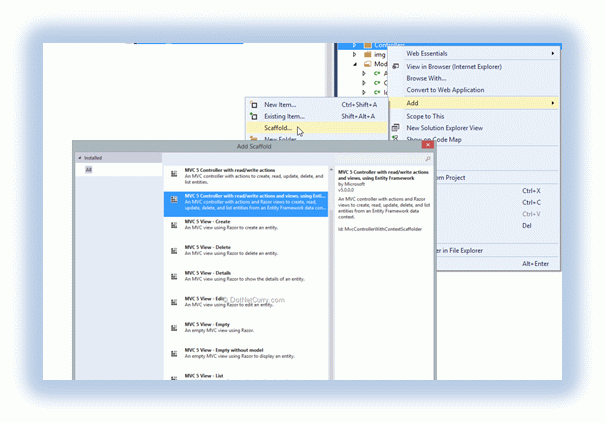
Task: Click icon of MVC 5 View - Empty
Action: [174, 328]
